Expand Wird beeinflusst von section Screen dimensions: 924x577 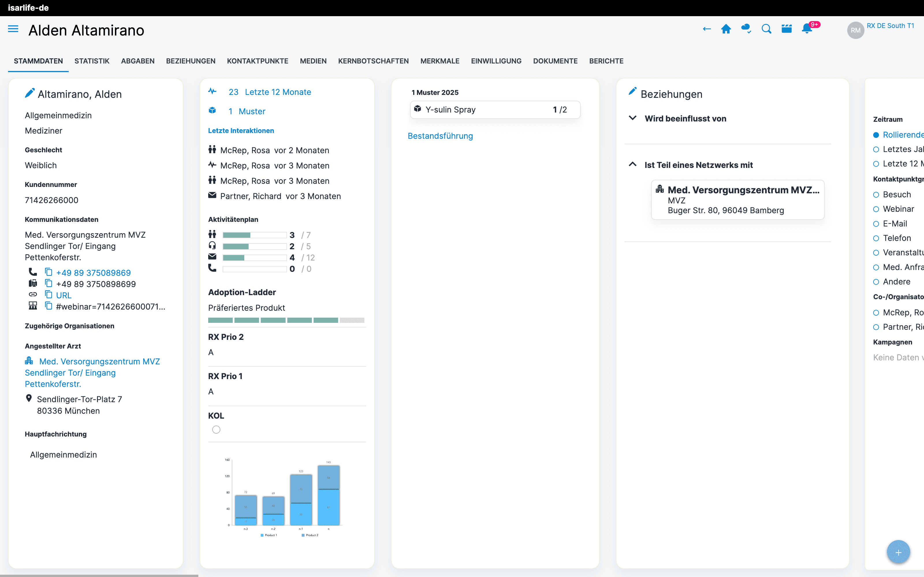point(633,118)
